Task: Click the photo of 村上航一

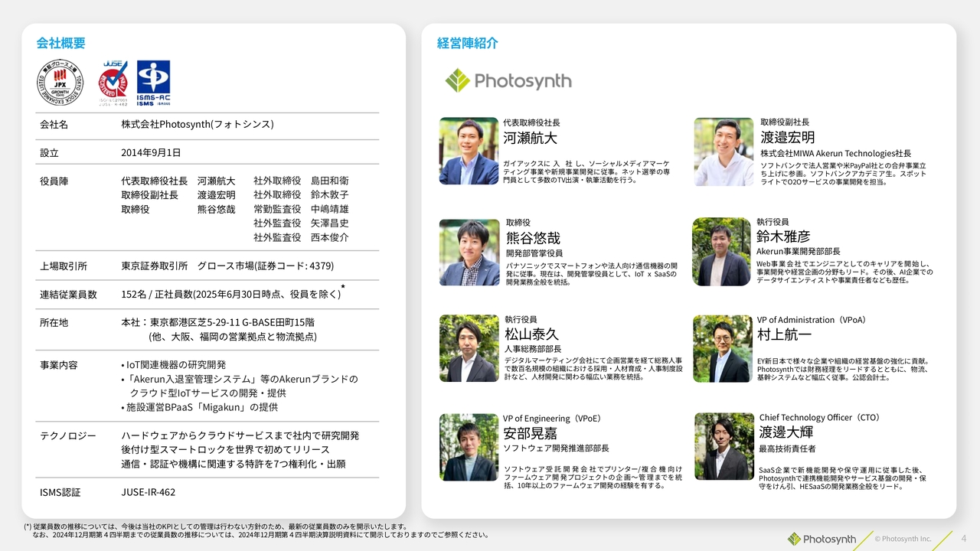Action: (723, 349)
